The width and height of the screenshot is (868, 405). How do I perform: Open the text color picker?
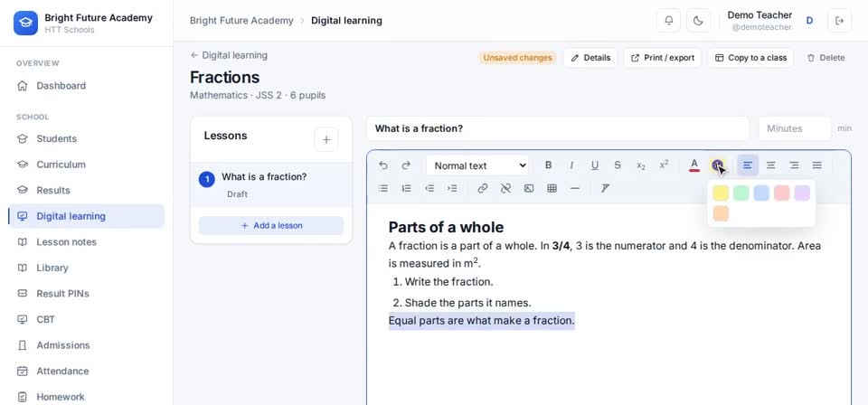(x=694, y=165)
